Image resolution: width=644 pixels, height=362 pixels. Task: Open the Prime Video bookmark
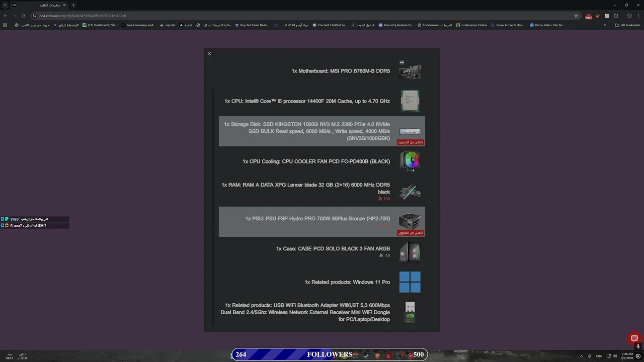[x=547, y=25]
